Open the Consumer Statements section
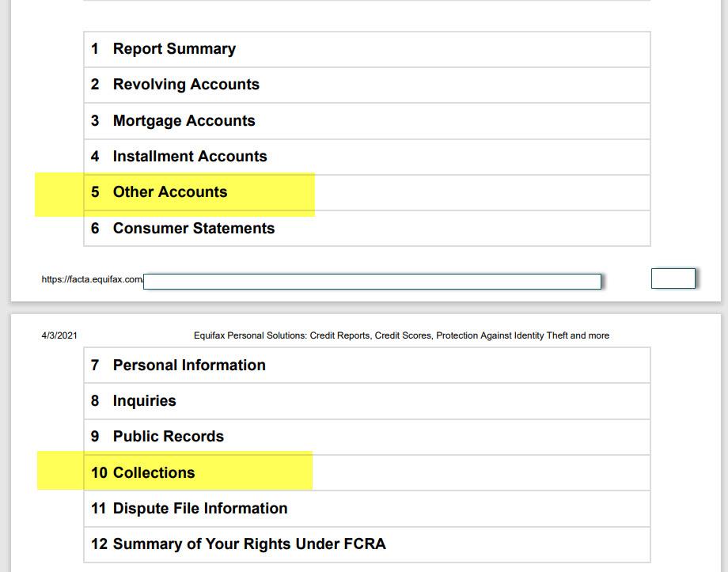 367,228
